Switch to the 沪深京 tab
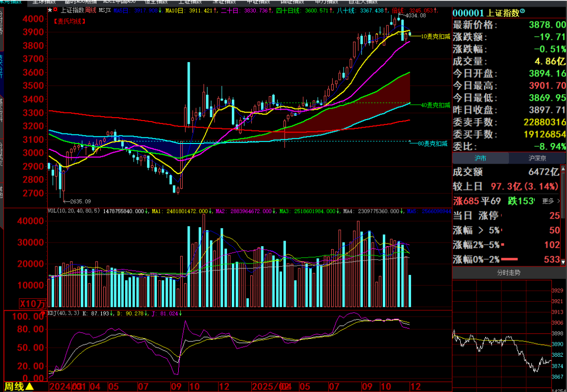 [x=538, y=158]
